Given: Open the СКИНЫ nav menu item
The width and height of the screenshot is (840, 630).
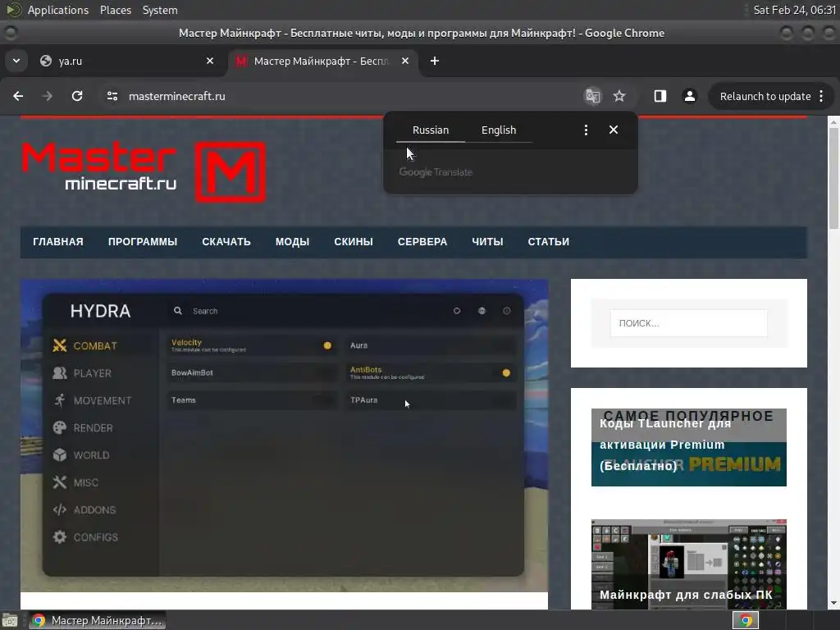Looking at the screenshot, I should [353, 242].
